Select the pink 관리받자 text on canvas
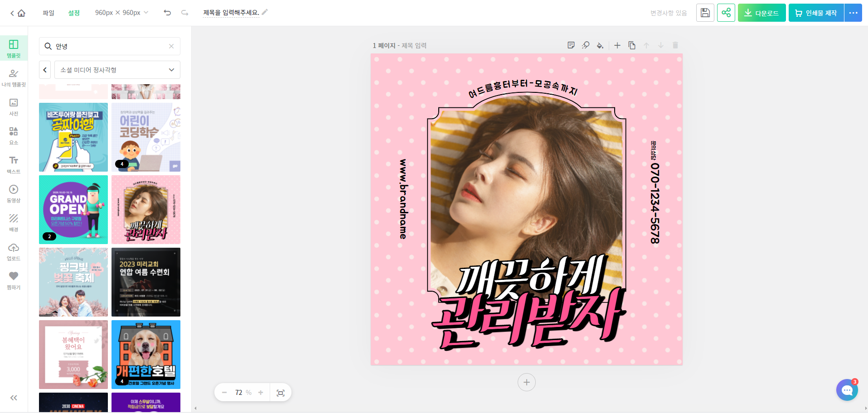The image size is (868, 413). [529, 319]
